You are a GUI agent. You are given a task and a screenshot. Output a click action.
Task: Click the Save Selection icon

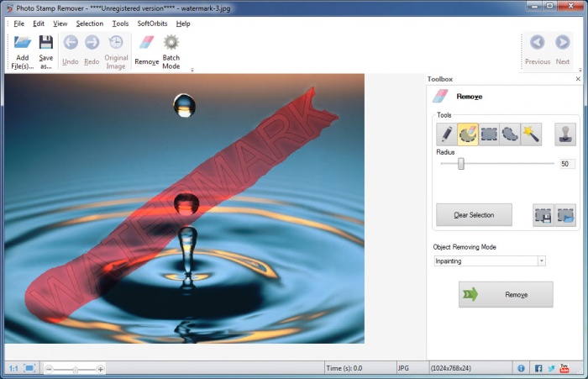coord(543,215)
